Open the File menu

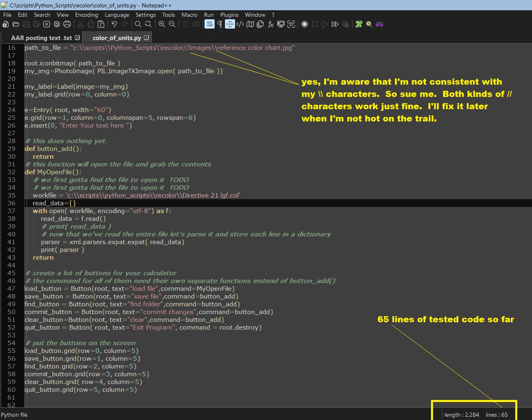pyautogui.click(x=7, y=15)
